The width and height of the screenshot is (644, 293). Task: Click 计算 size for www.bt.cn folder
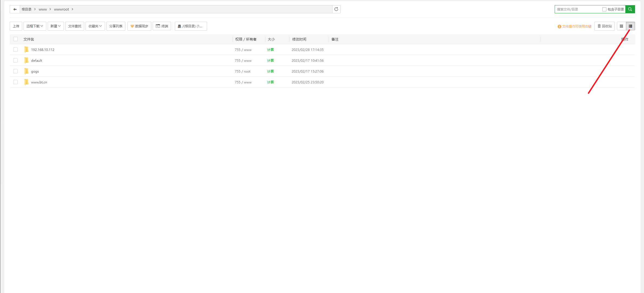coord(270,82)
